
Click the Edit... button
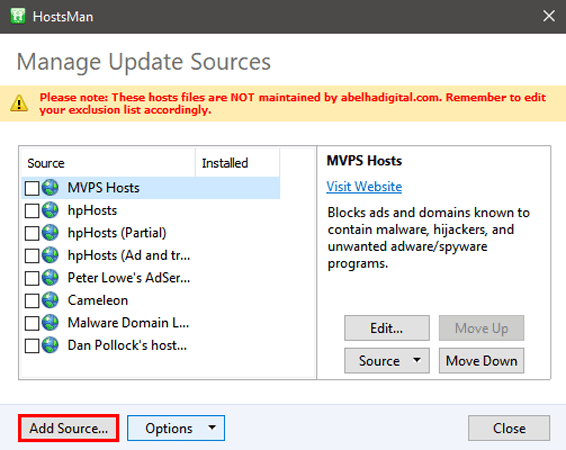387,328
